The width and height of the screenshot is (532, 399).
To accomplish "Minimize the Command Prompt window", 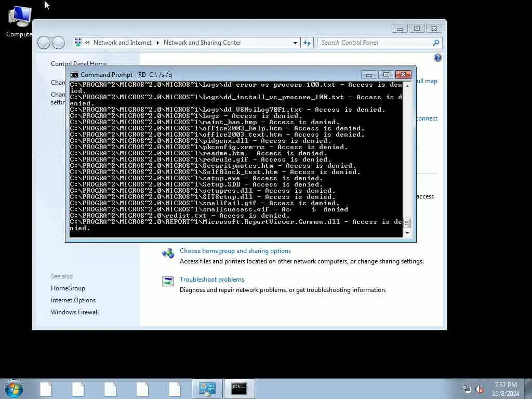I will (369, 75).
